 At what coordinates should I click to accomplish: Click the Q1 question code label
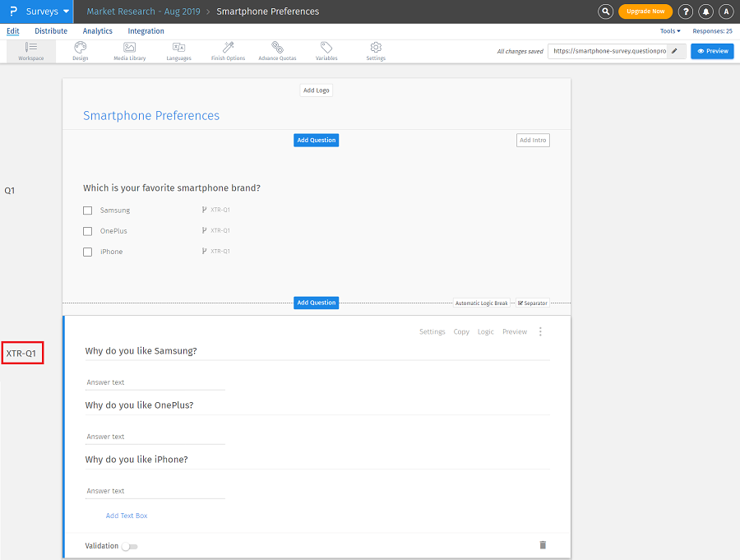[x=9, y=191]
